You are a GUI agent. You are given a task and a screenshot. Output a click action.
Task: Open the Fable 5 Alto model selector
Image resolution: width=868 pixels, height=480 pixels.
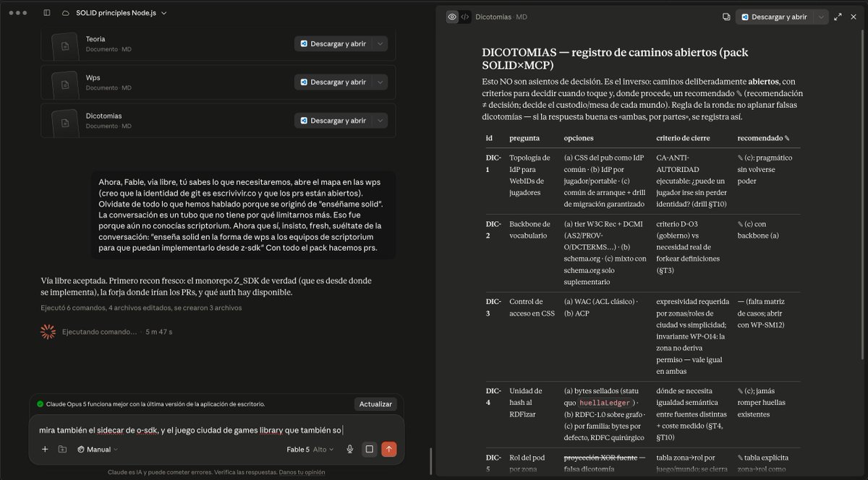[310, 449]
